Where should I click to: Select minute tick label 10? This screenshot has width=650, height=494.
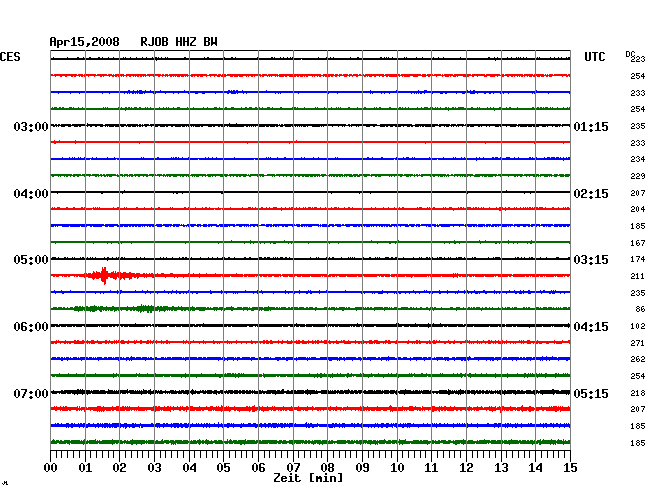coord(397,468)
